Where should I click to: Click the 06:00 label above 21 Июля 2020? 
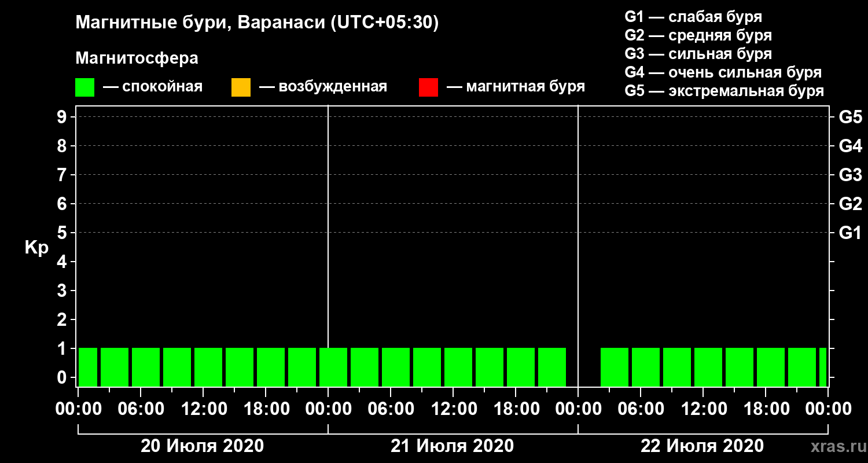click(391, 409)
